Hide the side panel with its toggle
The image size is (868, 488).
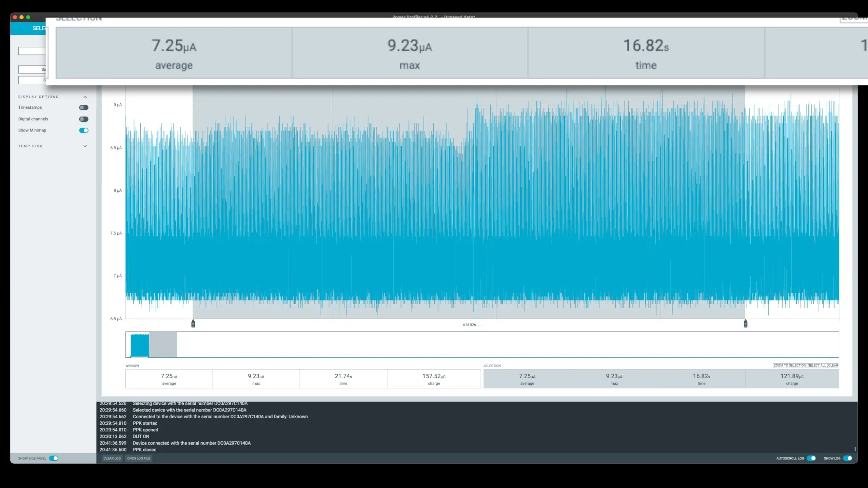pos(54,458)
